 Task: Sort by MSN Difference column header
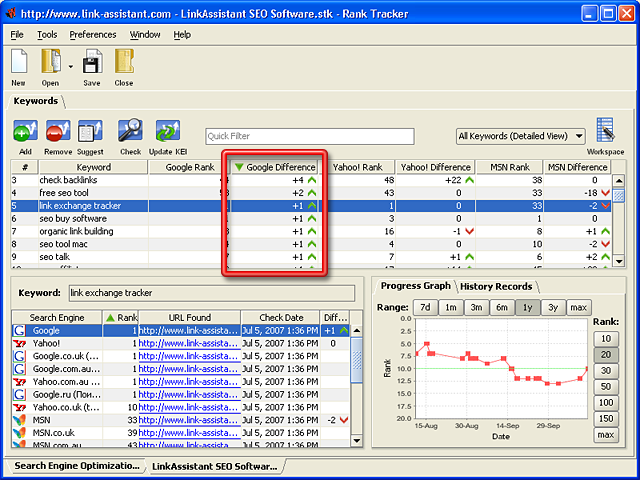(x=577, y=167)
